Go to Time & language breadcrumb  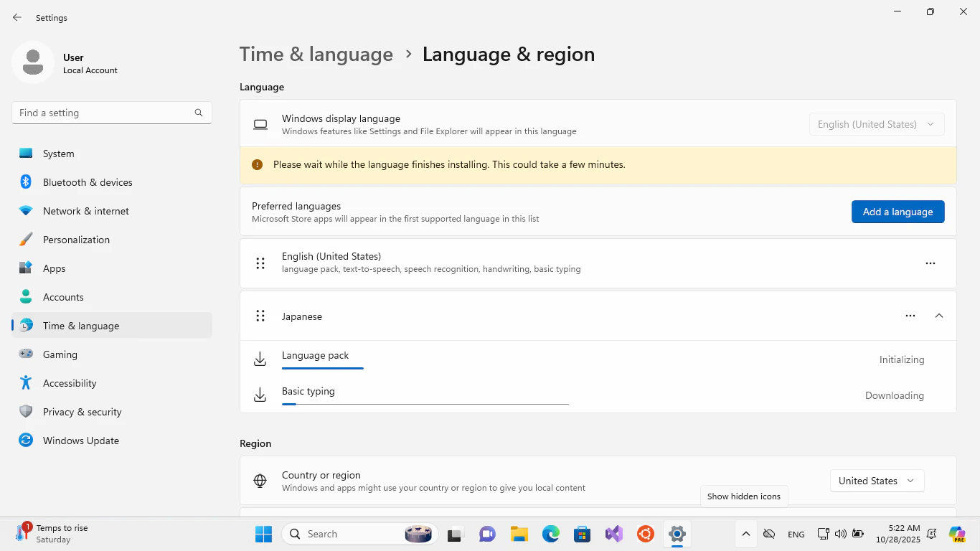pyautogui.click(x=316, y=55)
